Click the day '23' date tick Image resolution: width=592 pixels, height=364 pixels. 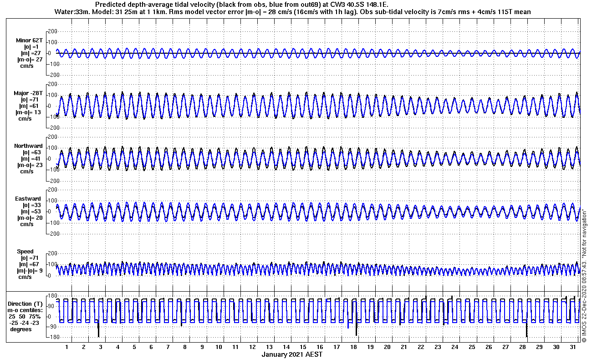click(438, 347)
